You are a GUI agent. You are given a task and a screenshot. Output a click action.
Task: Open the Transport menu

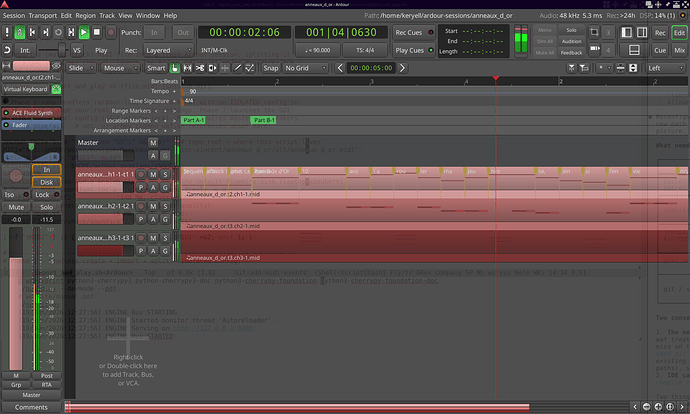pos(43,15)
